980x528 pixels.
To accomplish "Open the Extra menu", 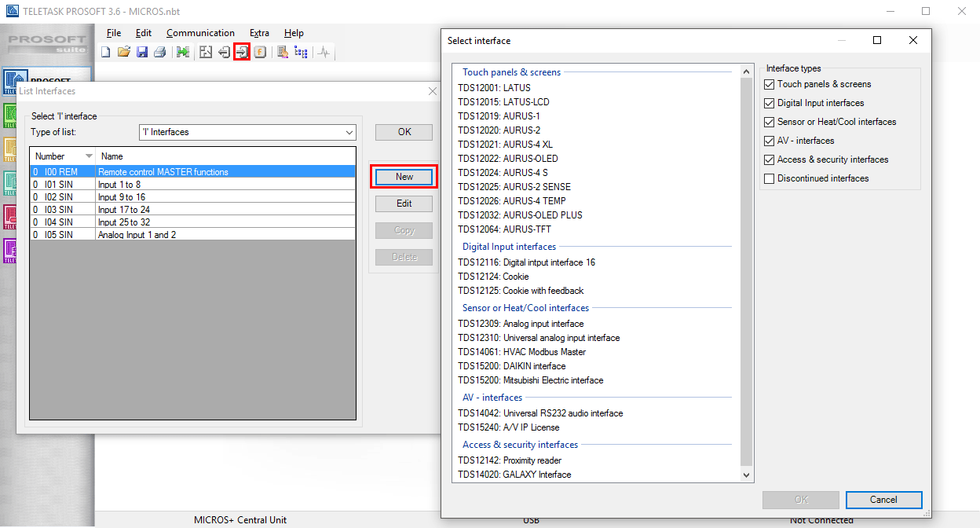I will (x=259, y=33).
